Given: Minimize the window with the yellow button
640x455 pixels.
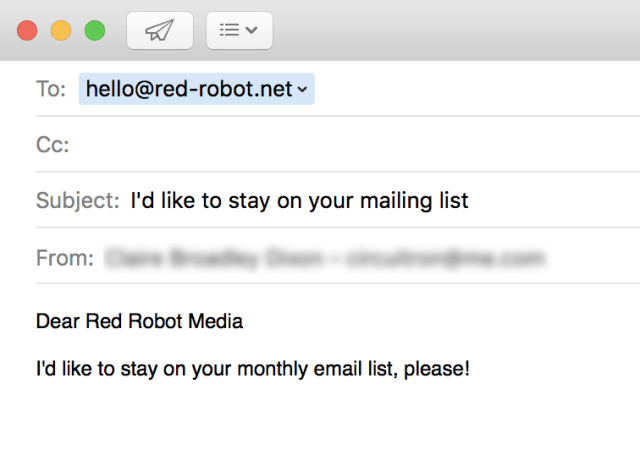Looking at the screenshot, I should [61, 31].
